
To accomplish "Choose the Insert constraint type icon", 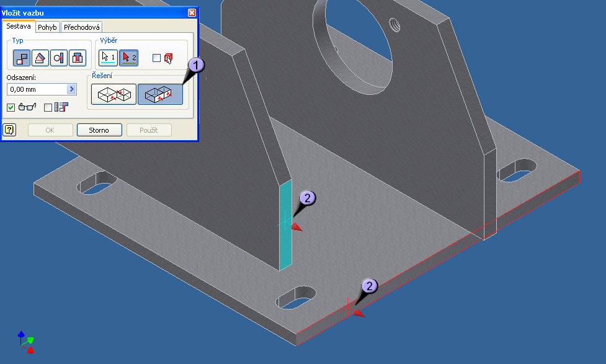I will click(x=78, y=58).
